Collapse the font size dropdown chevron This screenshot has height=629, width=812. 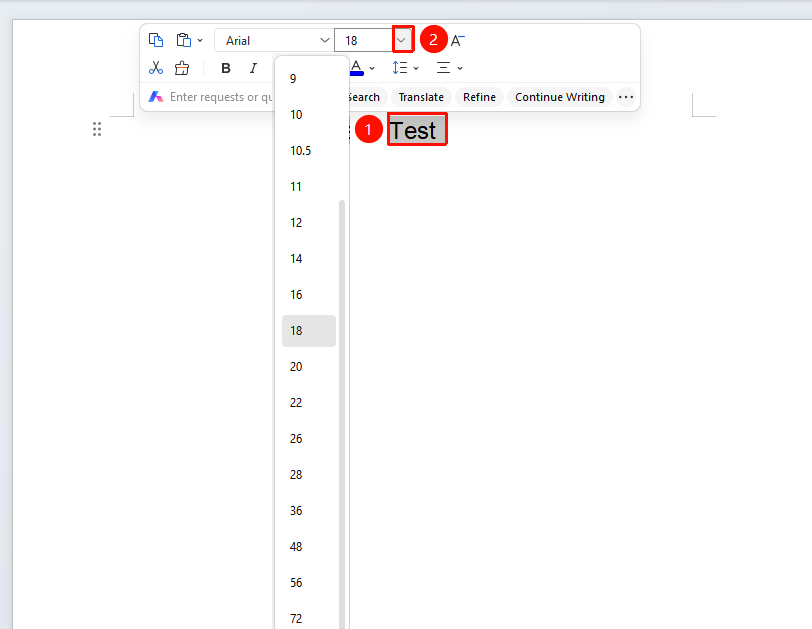403,40
